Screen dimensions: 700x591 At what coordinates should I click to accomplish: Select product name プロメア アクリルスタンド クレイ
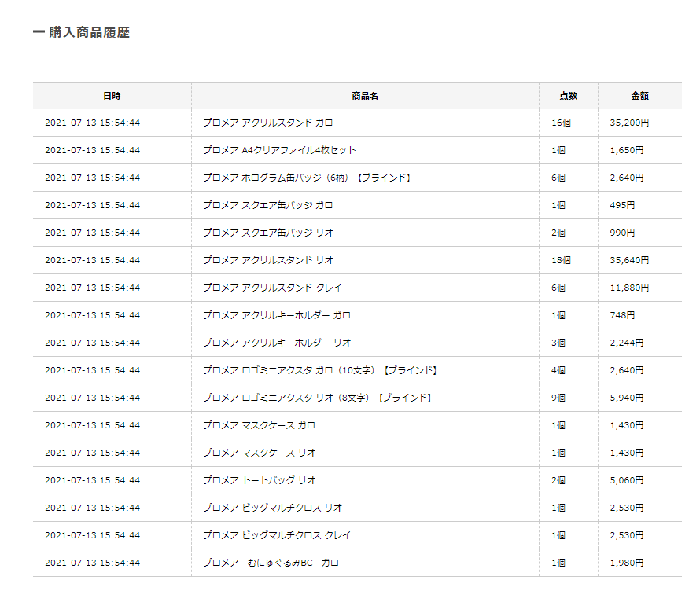(272, 288)
